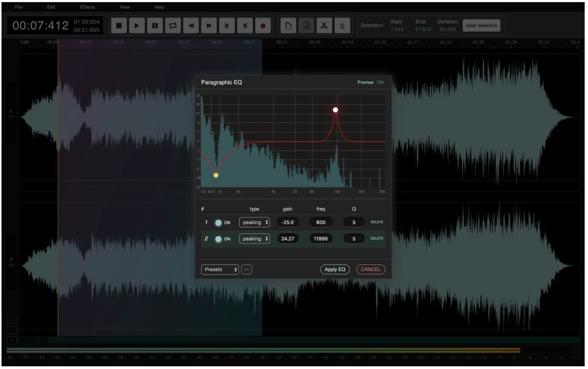Click the zoom-reset bracket icon

pyautogui.click(x=38, y=341)
